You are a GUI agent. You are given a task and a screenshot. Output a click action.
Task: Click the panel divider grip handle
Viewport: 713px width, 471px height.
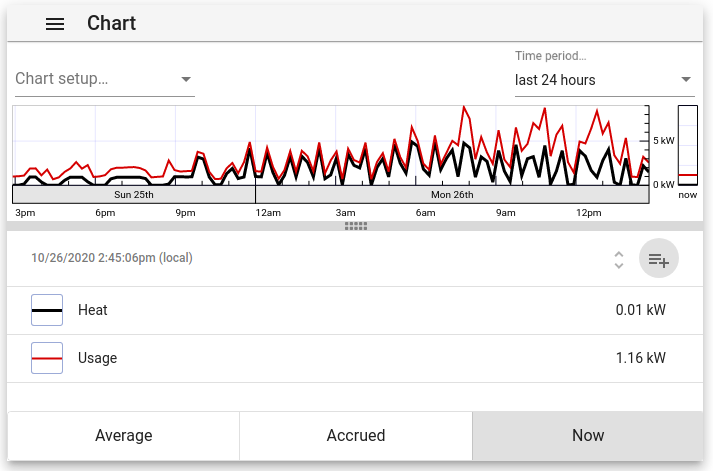(x=356, y=226)
